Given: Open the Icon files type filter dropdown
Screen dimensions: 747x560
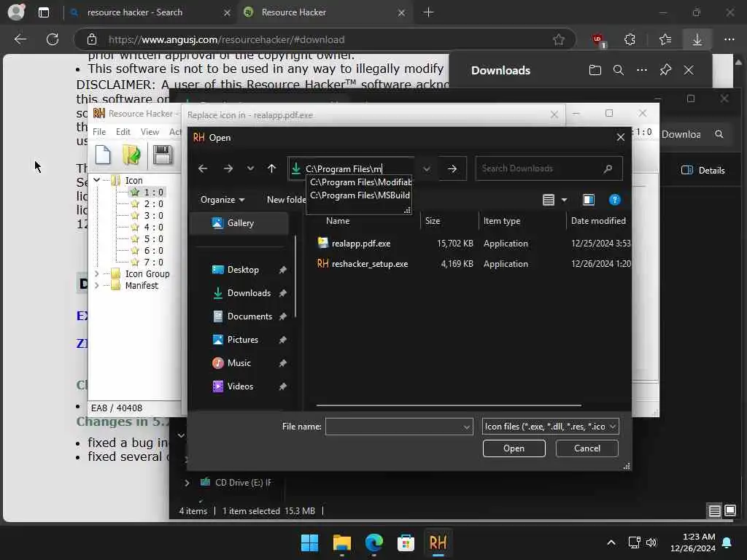Looking at the screenshot, I should (550, 427).
